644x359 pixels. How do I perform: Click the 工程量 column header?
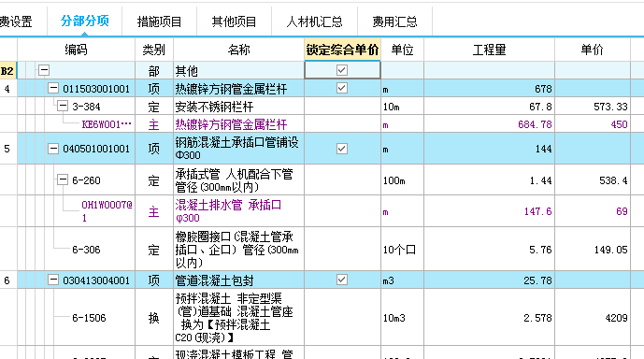(489, 50)
